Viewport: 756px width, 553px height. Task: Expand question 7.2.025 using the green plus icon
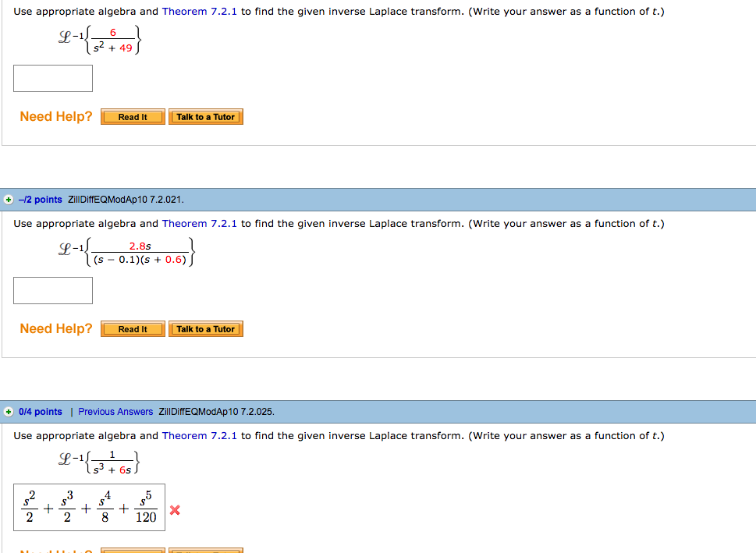click(x=7, y=412)
